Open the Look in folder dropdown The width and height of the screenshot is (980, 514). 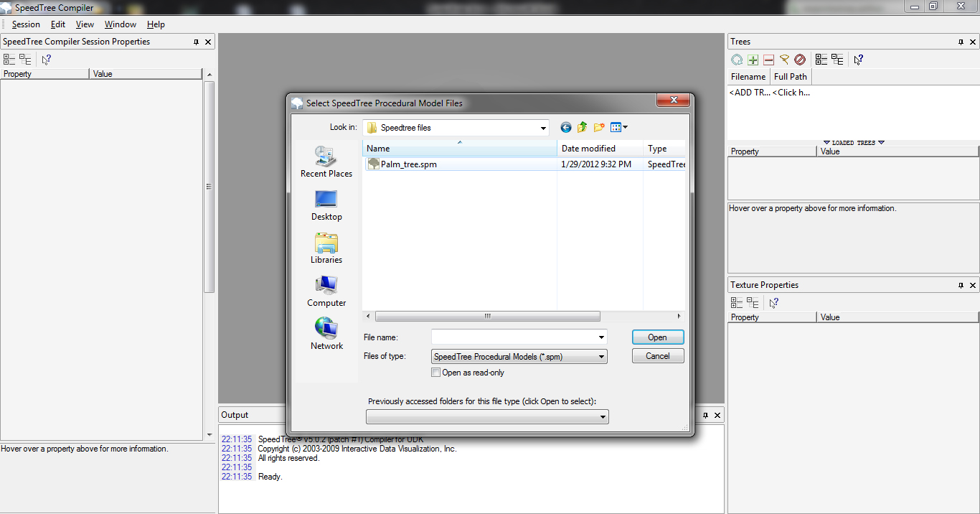[x=543, y=128]
